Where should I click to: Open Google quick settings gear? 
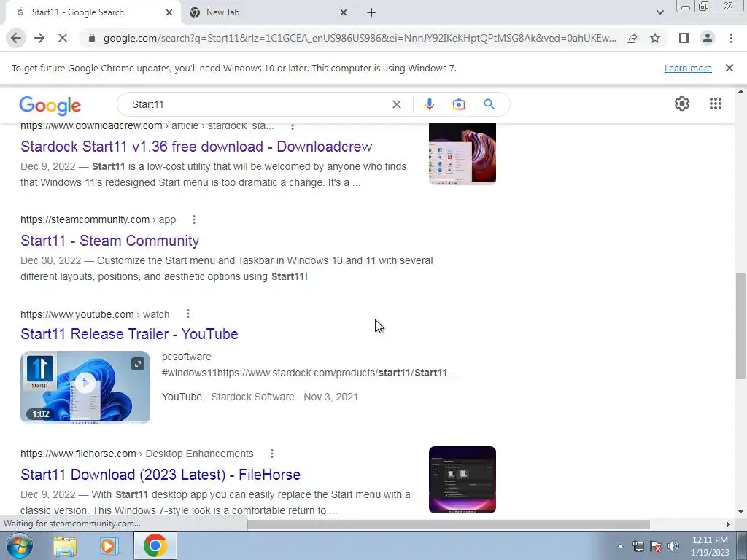[x=682, y=104]
